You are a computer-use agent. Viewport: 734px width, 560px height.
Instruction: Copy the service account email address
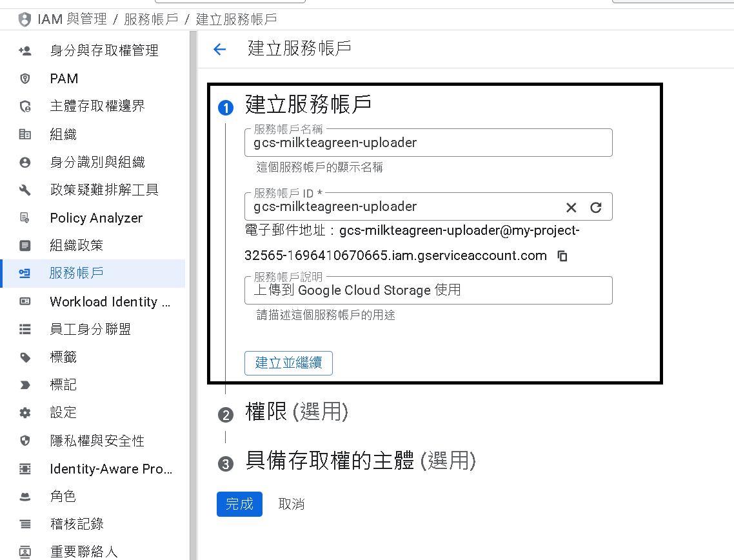click(562, 256)
